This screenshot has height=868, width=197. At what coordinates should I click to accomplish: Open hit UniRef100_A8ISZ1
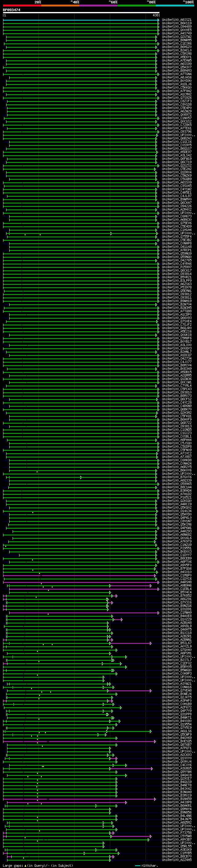(177, 20)
